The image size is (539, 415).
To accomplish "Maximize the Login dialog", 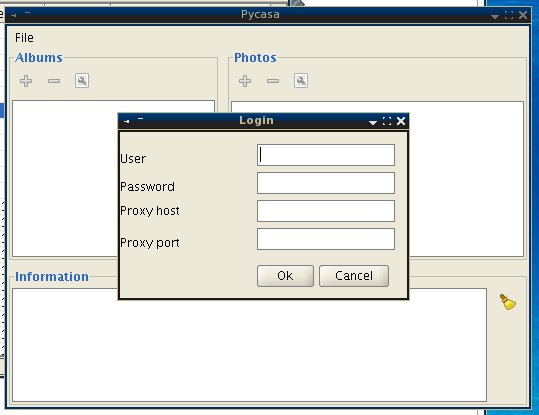I will click(387, 121).
